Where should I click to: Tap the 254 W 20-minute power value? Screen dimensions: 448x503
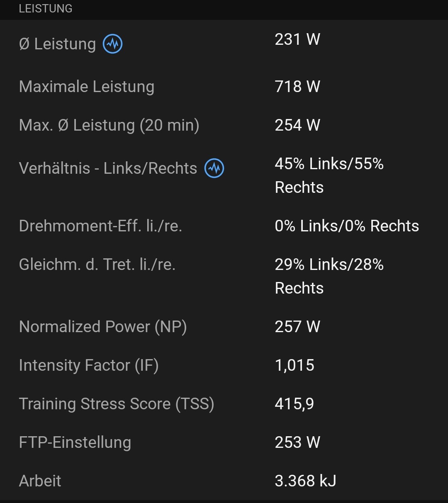(x=297, y=125)
